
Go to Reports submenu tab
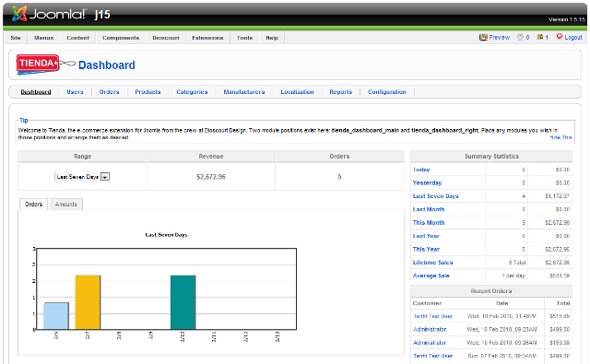[x=340, y=92]
